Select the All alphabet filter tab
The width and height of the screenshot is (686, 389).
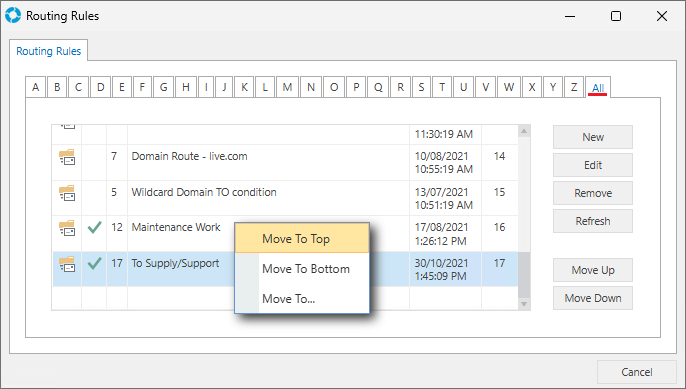tap(598, 87)
